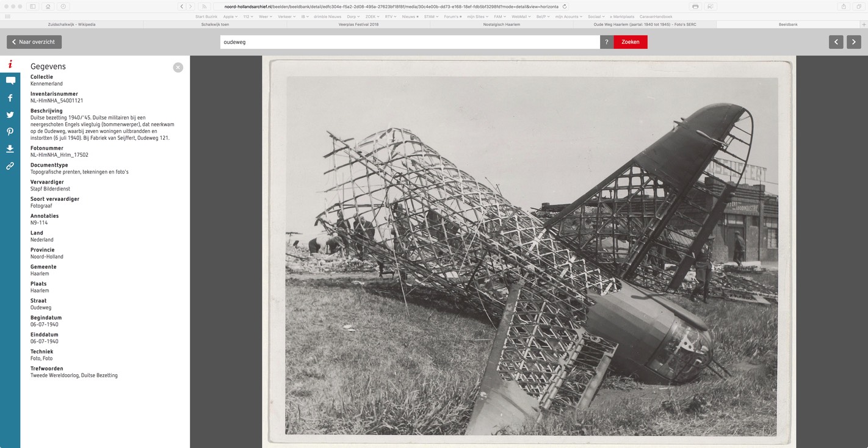The height and width of the screenshot is (448, 868).
Task: Show Safari history clock button
Action: click(x=63, y=6)
